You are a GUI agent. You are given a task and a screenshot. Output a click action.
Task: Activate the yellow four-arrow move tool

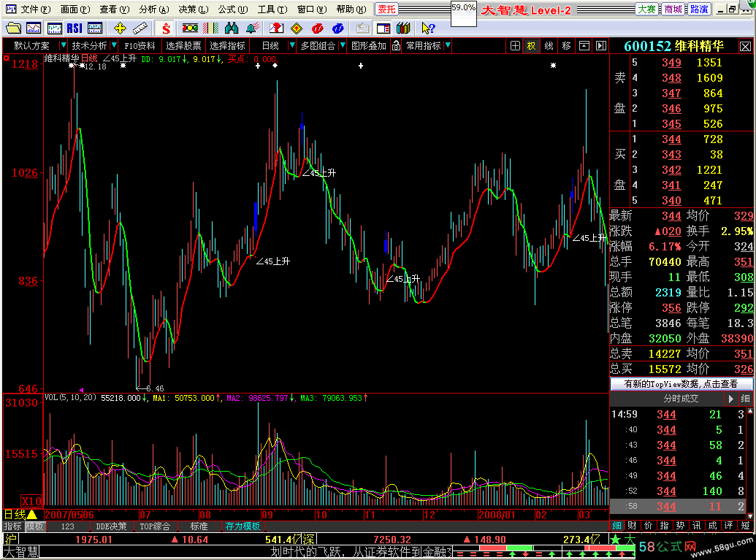(x=120, y=28)
